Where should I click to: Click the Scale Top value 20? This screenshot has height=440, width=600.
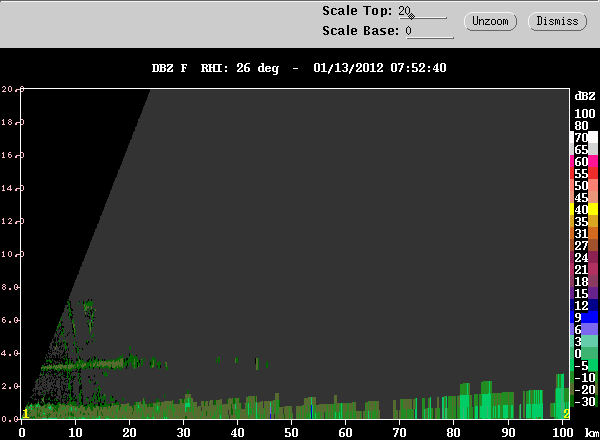coord(404,11)
